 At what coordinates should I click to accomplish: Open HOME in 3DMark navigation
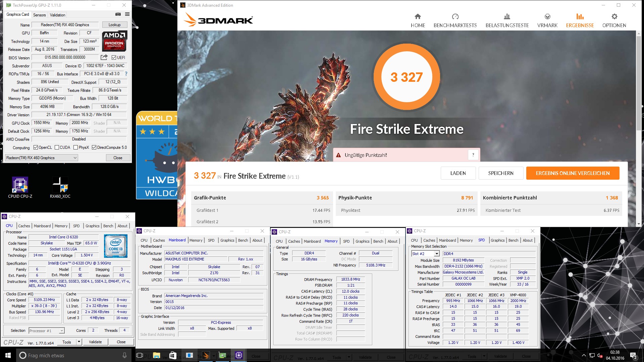pos(418,20)
